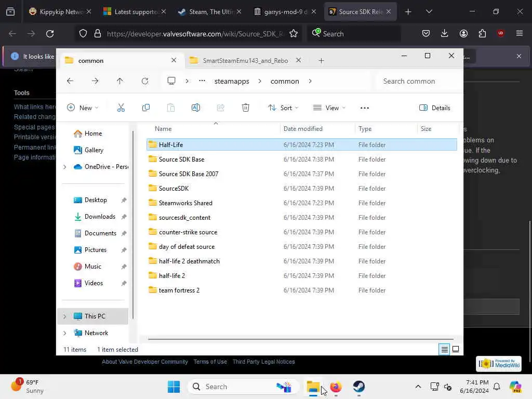
Task: Open Firefox downloads panel
Action: (x=445, y=33)
